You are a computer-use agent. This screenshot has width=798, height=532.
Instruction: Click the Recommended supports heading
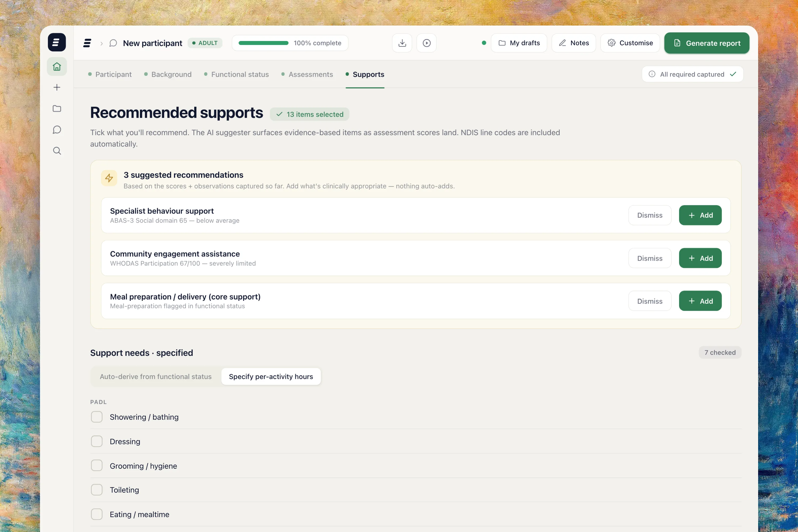click(176, 113)
